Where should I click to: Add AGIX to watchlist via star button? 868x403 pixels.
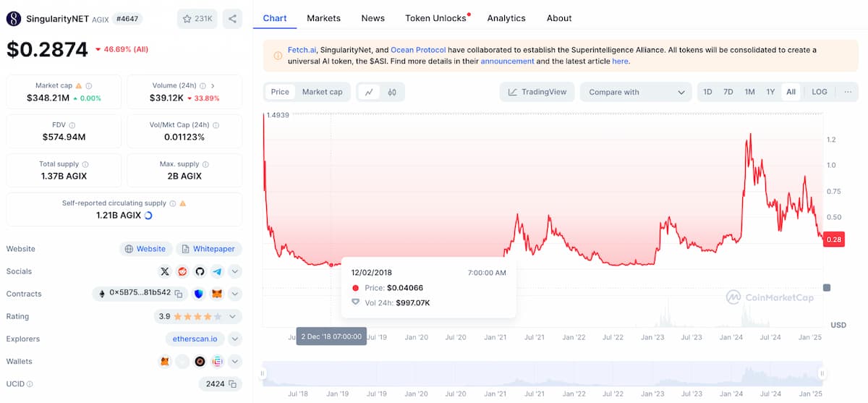[x=197, y=19]
